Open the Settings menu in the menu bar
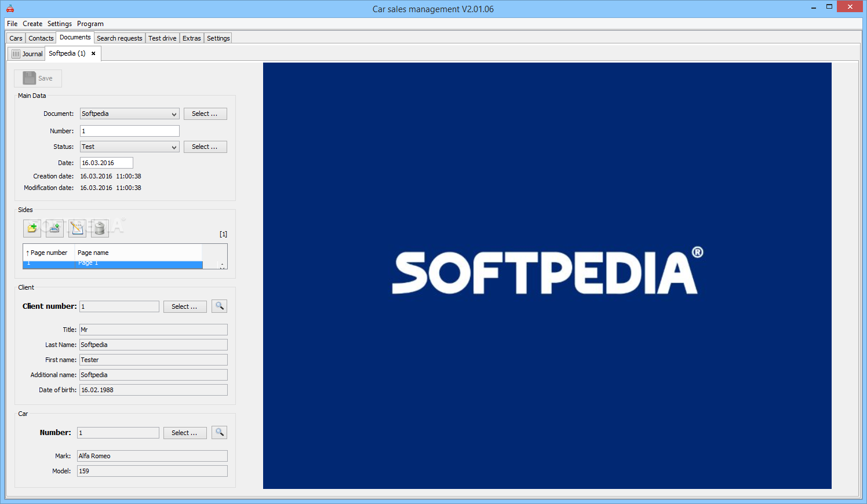This screenshot has width=867, height=504. click(60, 24)
